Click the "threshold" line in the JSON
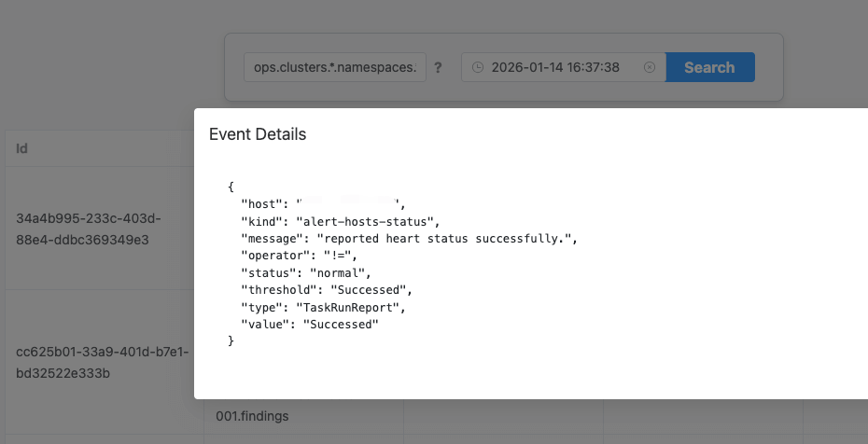 click(326, 289)
